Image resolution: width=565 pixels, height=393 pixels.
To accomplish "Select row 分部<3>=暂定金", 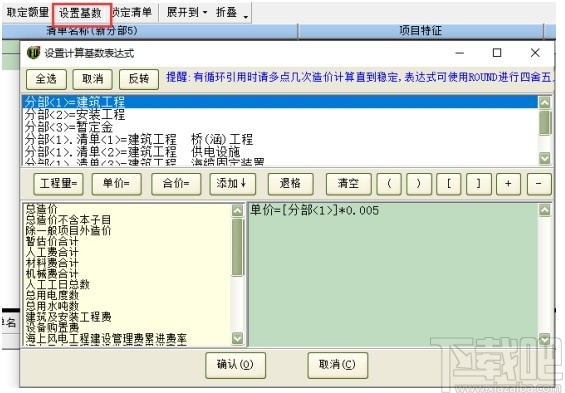I will (x=280, y=127).
